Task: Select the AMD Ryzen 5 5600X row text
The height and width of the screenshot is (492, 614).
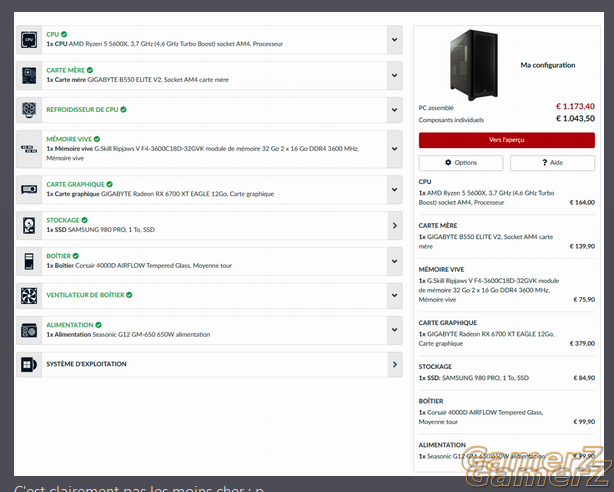Action: (164, 44)
